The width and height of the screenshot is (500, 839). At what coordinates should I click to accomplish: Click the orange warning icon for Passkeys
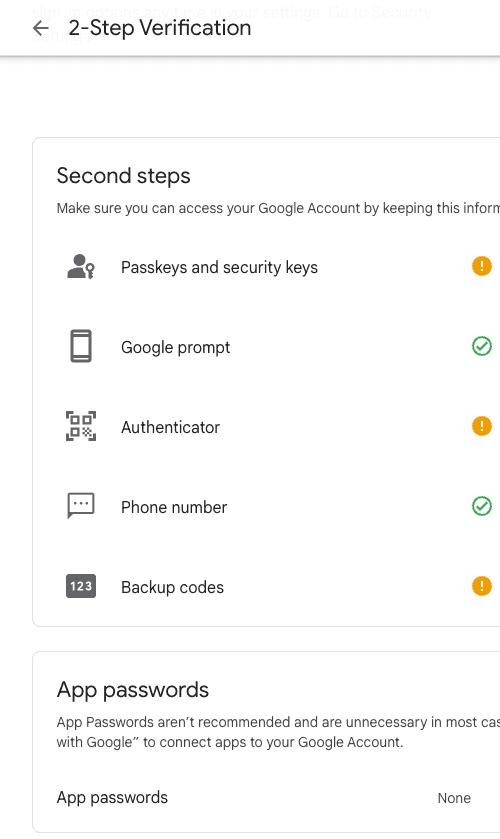pos(482,266)
